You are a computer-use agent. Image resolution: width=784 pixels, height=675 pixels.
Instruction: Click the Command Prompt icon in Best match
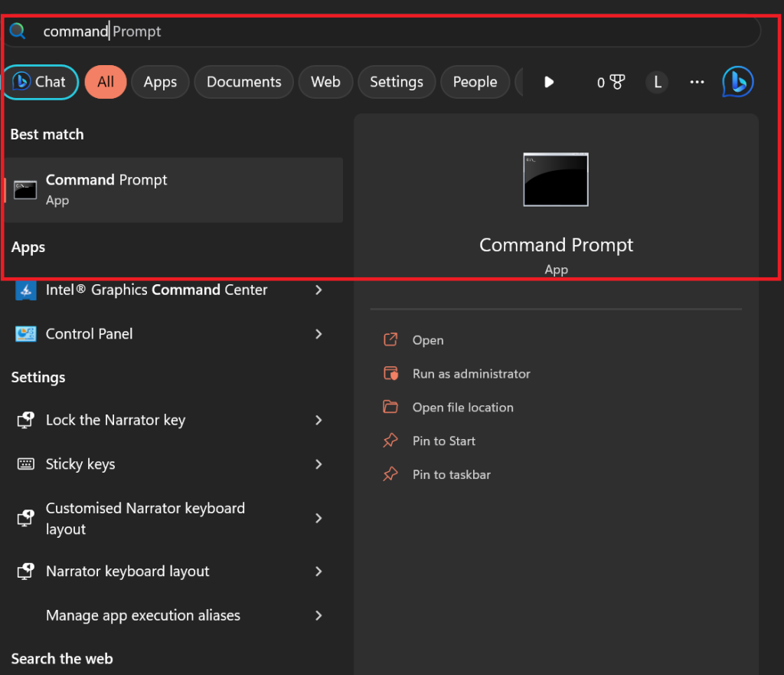25,190
